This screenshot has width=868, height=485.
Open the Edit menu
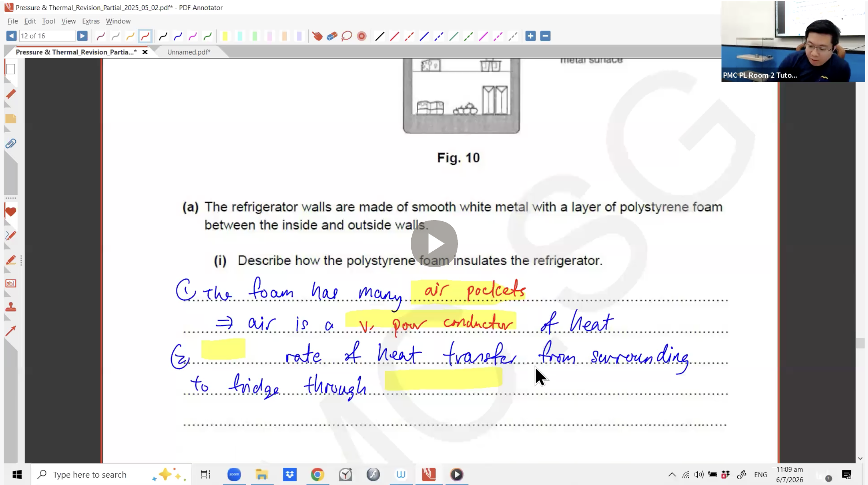(x=30, y=21)
